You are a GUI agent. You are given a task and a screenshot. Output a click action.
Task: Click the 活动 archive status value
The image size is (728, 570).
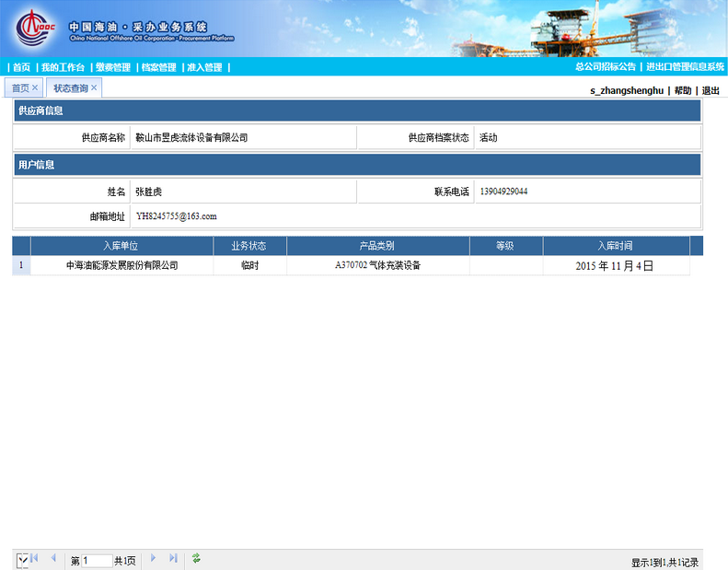(x=489, y=137)
